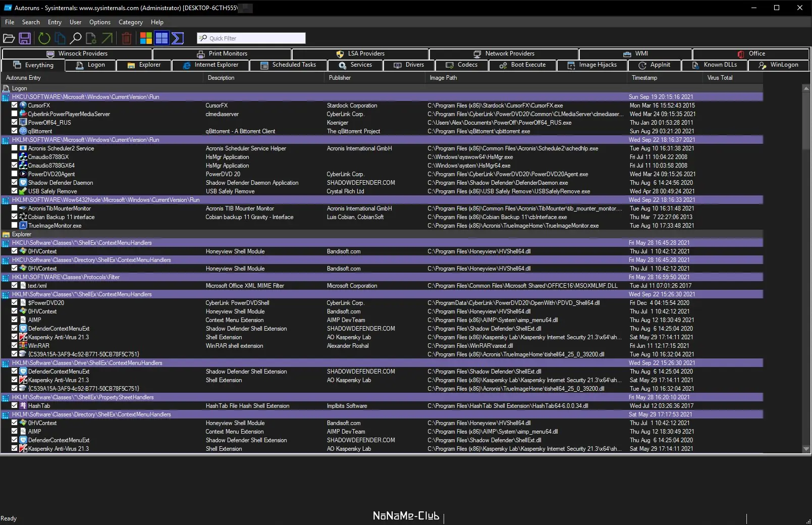Switch to the Known DLLs tab
The width and height of the screenshot is (812, 525).
714,65
